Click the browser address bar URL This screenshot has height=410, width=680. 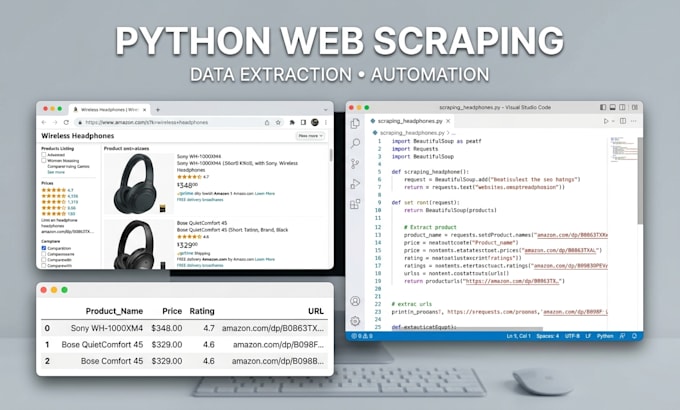point(147,123)
